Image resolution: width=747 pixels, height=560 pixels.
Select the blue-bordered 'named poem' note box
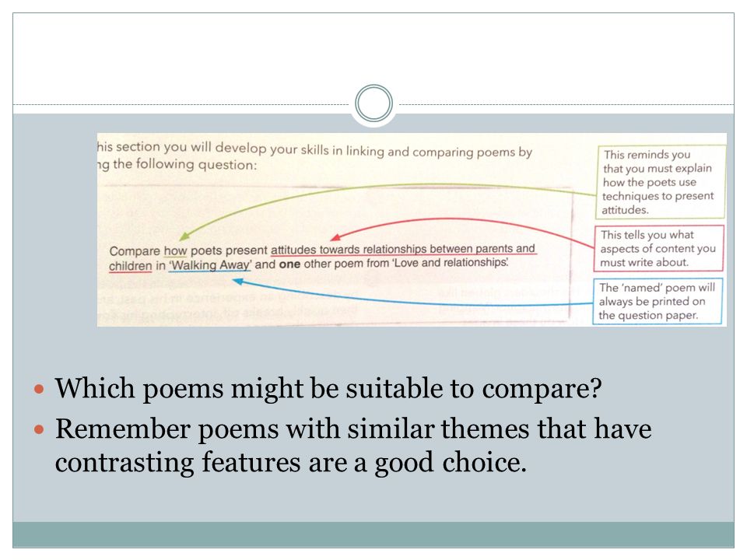click(658, 302)
